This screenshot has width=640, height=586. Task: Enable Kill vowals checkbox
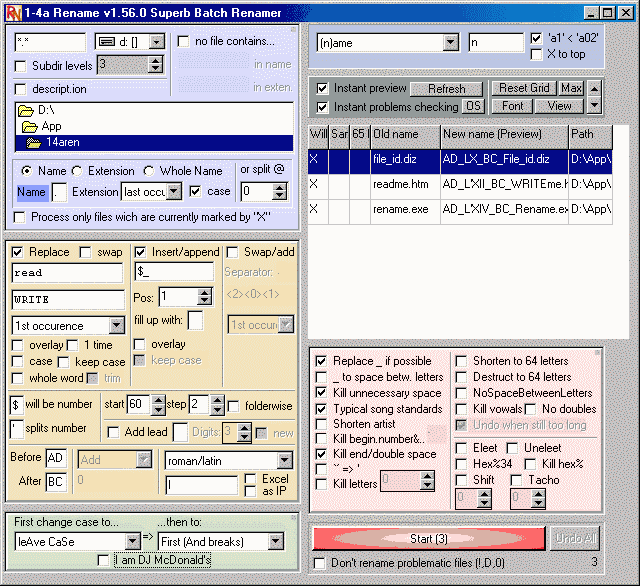pyautogui.click(x=461, y=409)
